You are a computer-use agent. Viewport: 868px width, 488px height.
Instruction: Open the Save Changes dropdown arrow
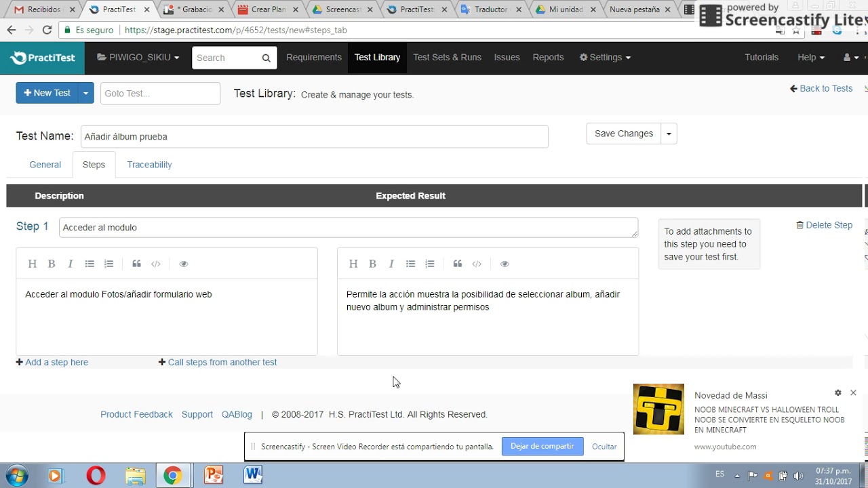pos(669,134)
